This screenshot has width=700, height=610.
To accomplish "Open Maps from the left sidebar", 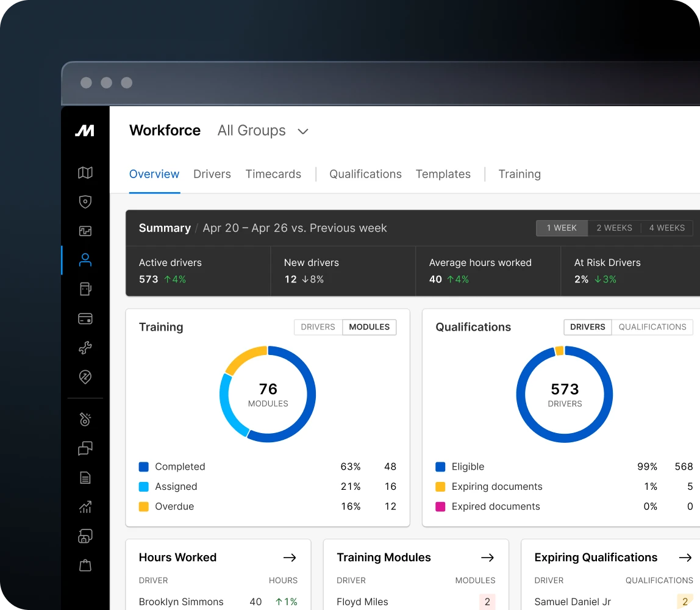I will 85,173.
